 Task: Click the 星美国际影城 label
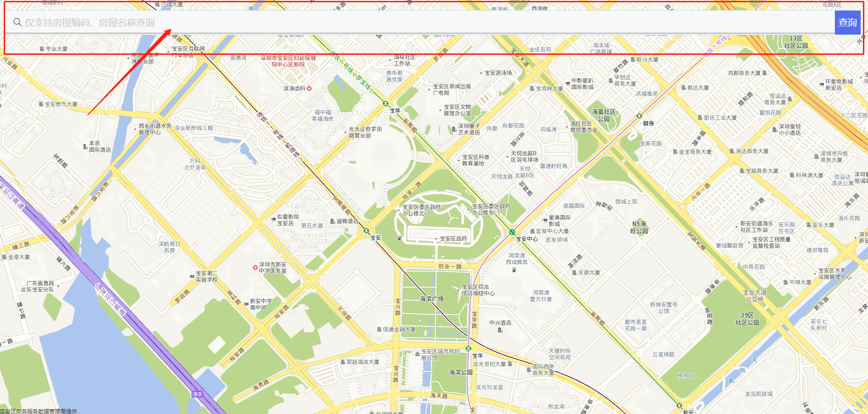[560, 221]
